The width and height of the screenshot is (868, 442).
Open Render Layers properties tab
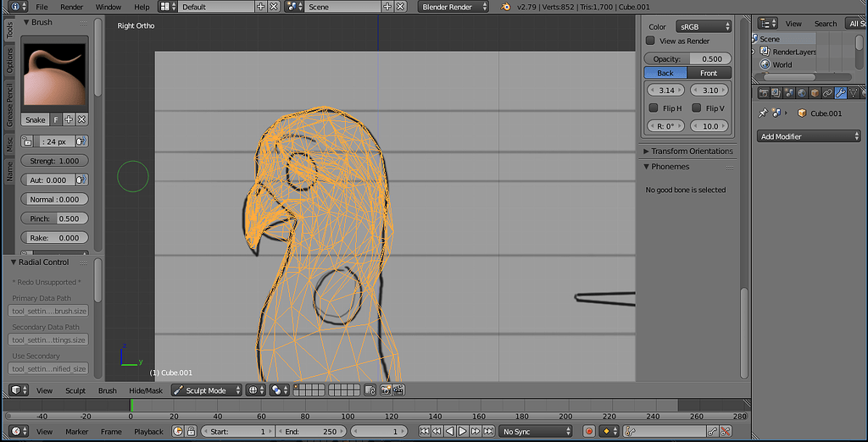click(776, 93)
